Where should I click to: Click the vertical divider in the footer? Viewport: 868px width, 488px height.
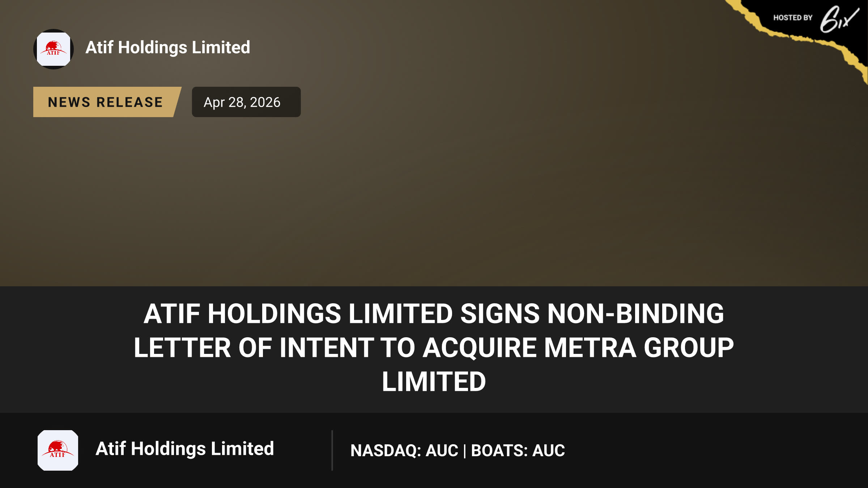332,450
